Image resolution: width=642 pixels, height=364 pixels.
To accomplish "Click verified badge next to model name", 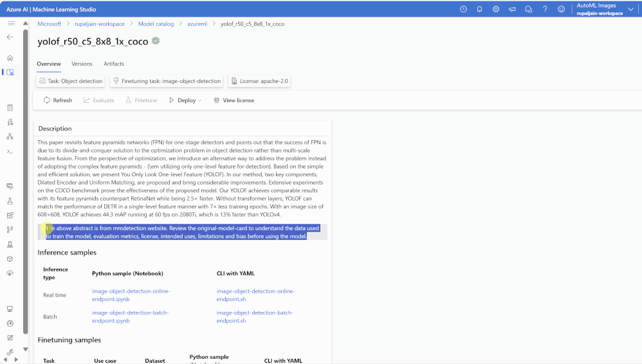I will (x=156, y=41).
